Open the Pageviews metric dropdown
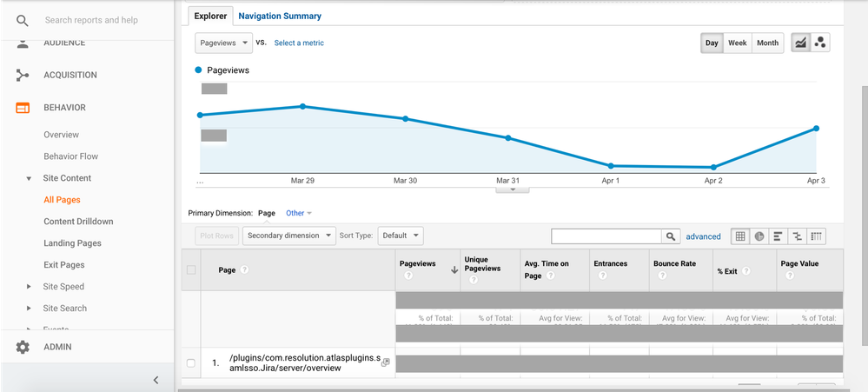 pos(223,43)
